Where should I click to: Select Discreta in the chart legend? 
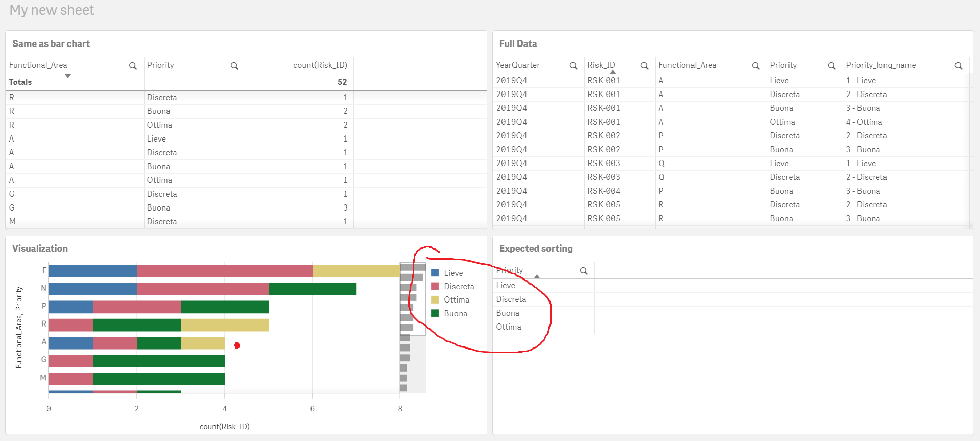[x=459, y=287]
